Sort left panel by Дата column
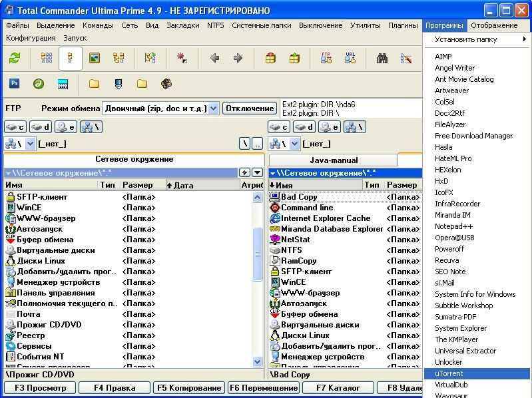This screenshot has width=532, height=398. tap(203, 185)
